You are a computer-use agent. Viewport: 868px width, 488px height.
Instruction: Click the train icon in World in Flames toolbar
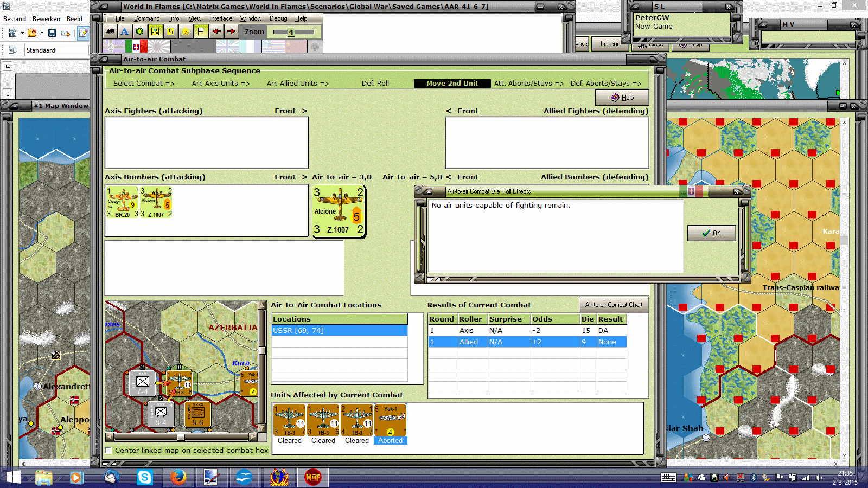(x=110, y=31)
